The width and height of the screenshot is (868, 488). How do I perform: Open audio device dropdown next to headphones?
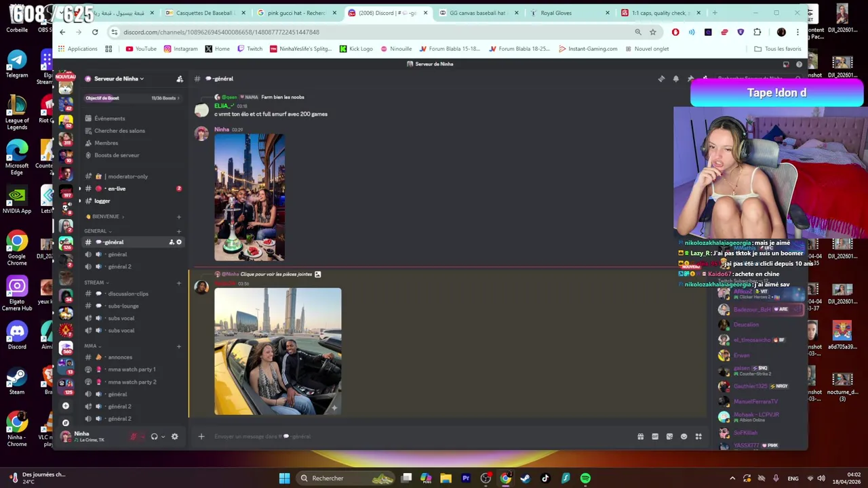[163, 436]
